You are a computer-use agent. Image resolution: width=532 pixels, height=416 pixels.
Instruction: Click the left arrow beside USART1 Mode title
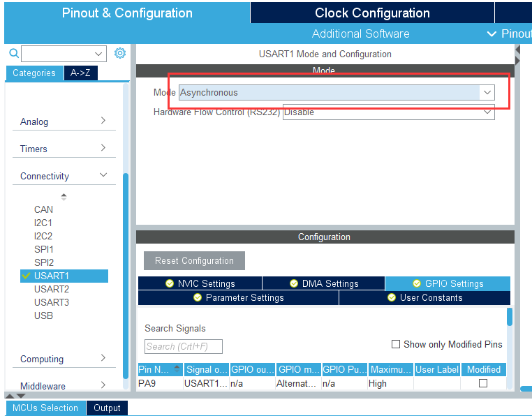[x=517, y=50]
